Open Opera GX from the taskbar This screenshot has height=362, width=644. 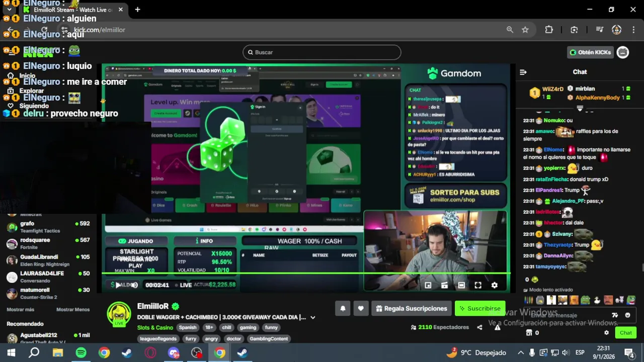(x=150, y=352)
